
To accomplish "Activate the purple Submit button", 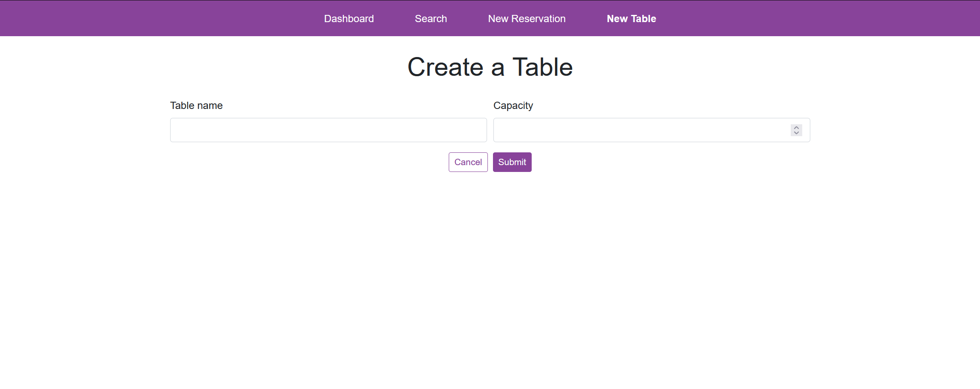I will click(x=512, y=162).
